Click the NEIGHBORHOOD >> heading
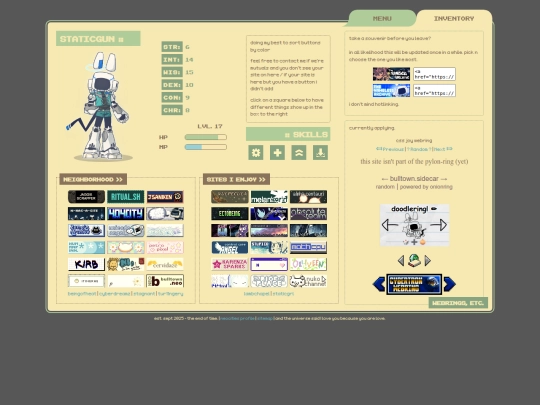This screenshot has width=540, height=405. pos(93,179)
